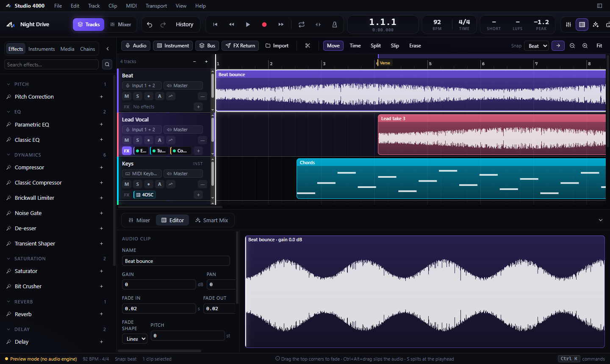Image resolution: width=610 pixels, height=364 pixels.
Task: Open the Fade Shape dropdown
Action: point(135,339)
